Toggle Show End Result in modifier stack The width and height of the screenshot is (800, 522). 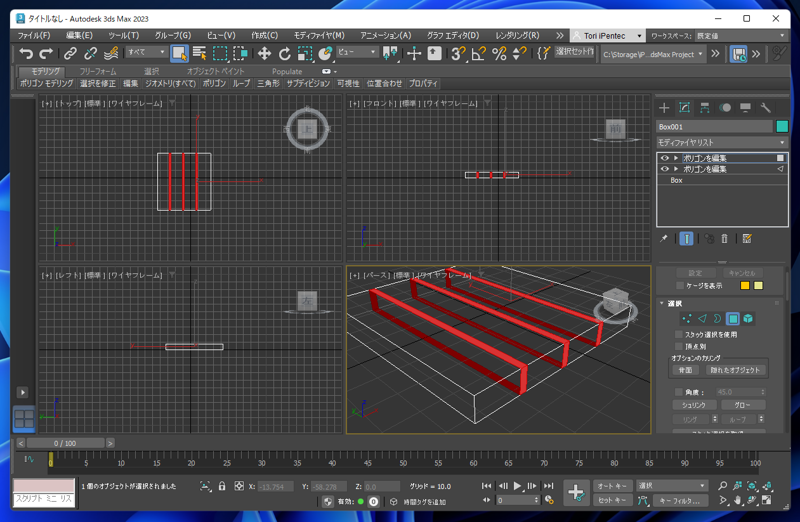click(x=686, y=238)
